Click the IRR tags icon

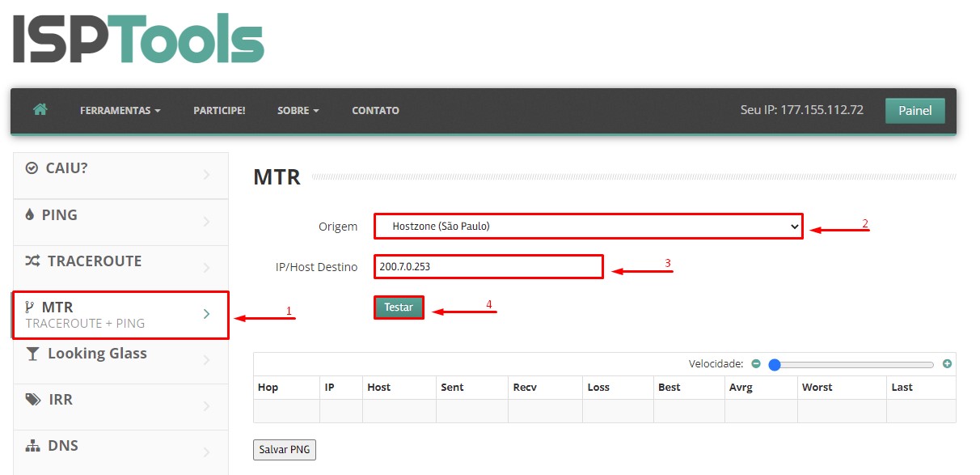click(x=33, y=400)
